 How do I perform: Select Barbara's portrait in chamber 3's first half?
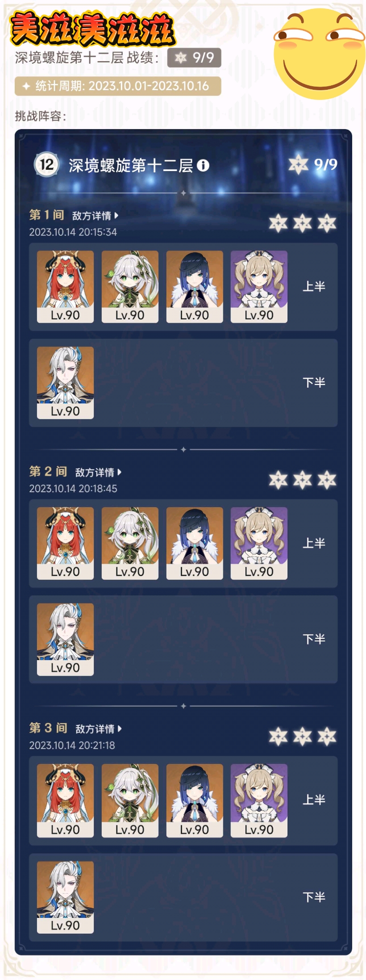pos(259,800)
